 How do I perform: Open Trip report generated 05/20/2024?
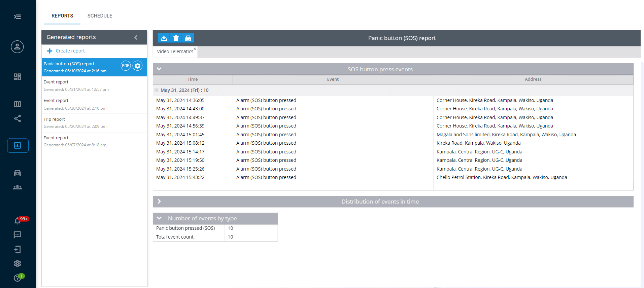pos(94,123)
